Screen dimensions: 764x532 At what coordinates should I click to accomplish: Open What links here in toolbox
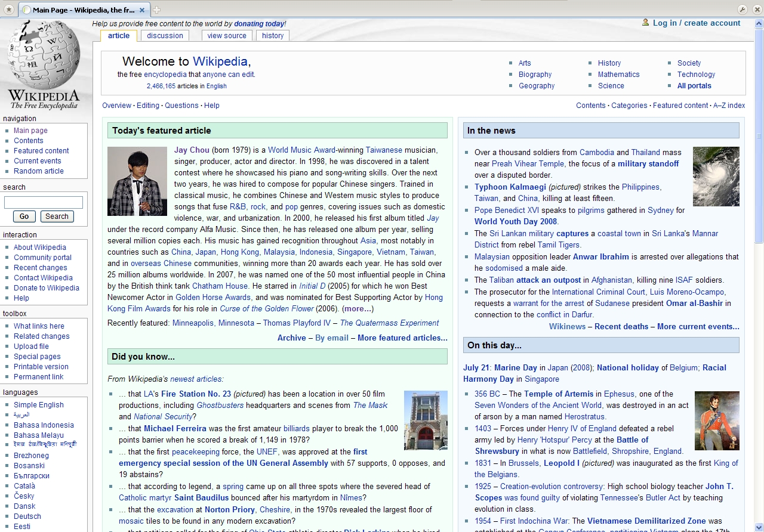click(39, 326)
